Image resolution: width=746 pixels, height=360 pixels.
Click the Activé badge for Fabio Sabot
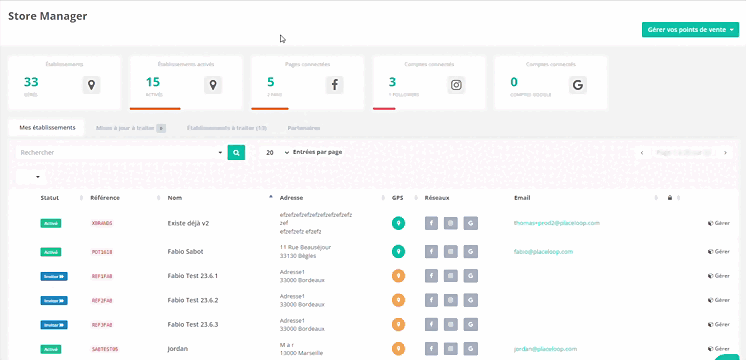click(x=50, y=252)
